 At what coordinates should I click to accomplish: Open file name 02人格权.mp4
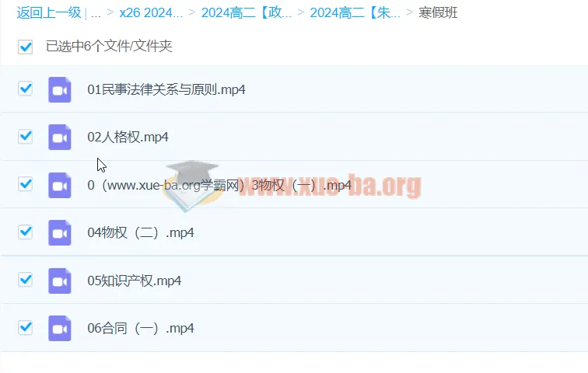(x=128, y=137)
